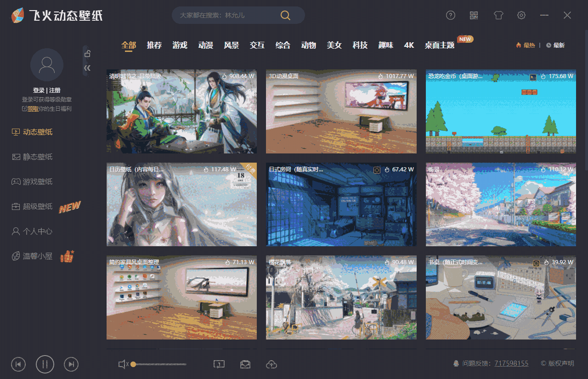Skip to the next wallpaper

(x=71, y=364)
